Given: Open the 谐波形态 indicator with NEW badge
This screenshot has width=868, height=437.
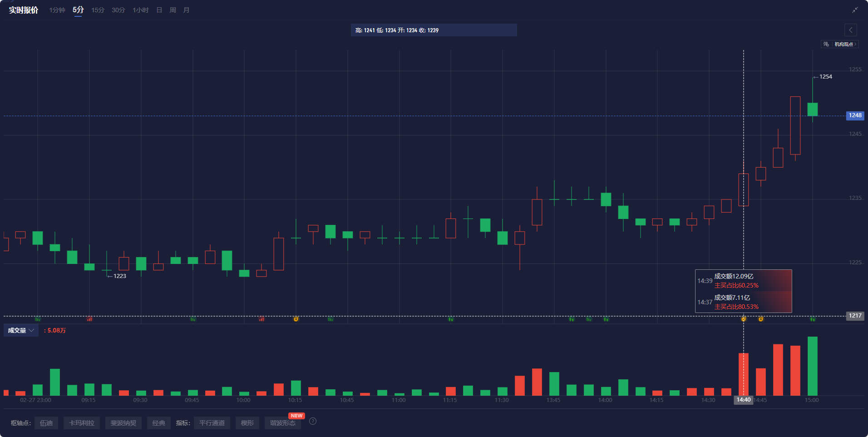Looking at the screenshot, I should 282,422.
